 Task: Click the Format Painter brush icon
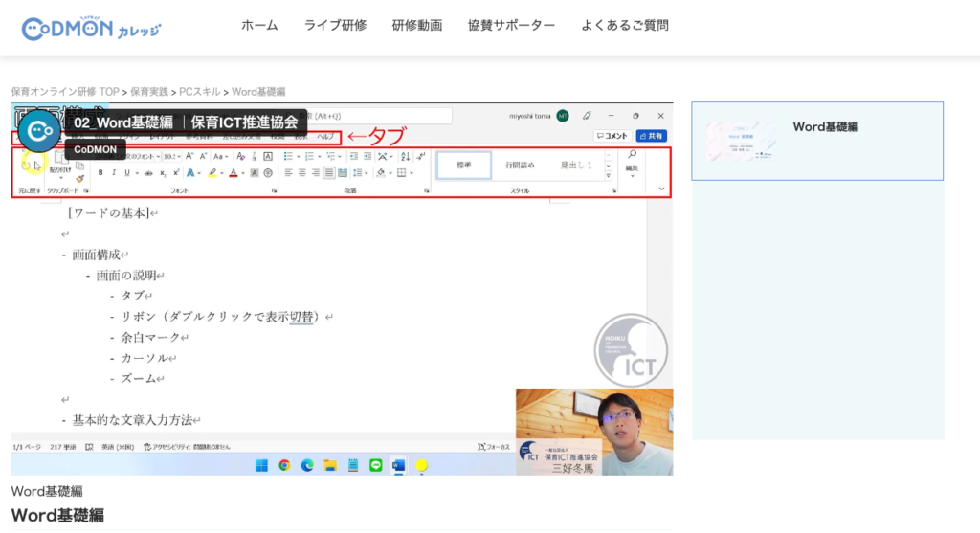click(x=80, y=178)
